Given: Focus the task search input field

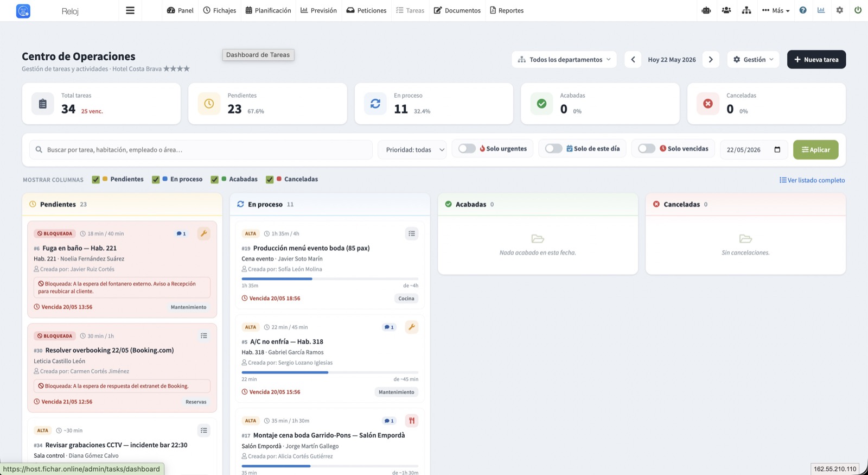Looking at the screenshot, I should [201, 150].
